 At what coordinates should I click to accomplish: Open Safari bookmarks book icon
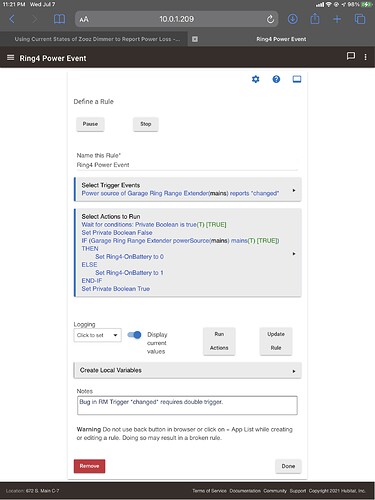point(60,19)
